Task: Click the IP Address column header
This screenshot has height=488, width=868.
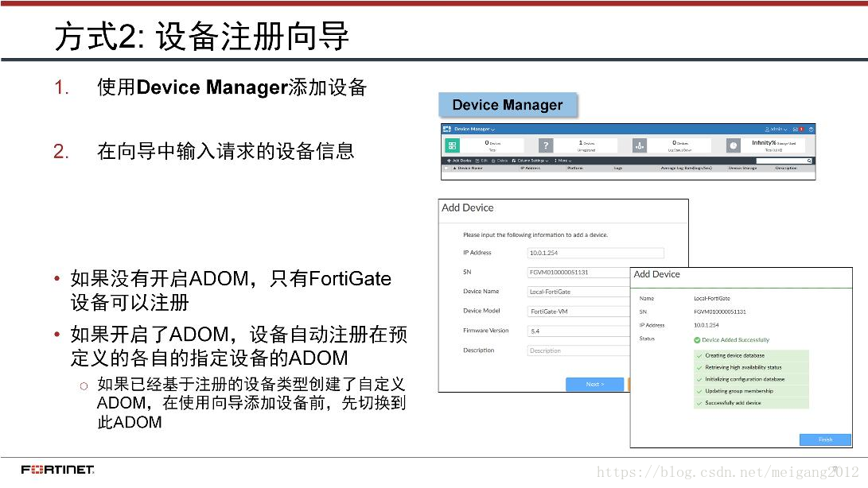Action: coord(531,168)
